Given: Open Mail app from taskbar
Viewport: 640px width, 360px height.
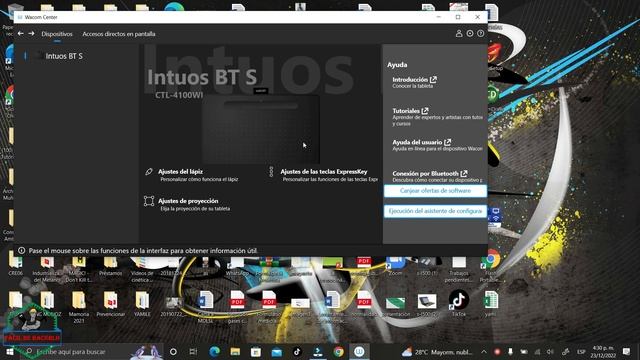Looking at the screenshot, I should coord(277,352).
